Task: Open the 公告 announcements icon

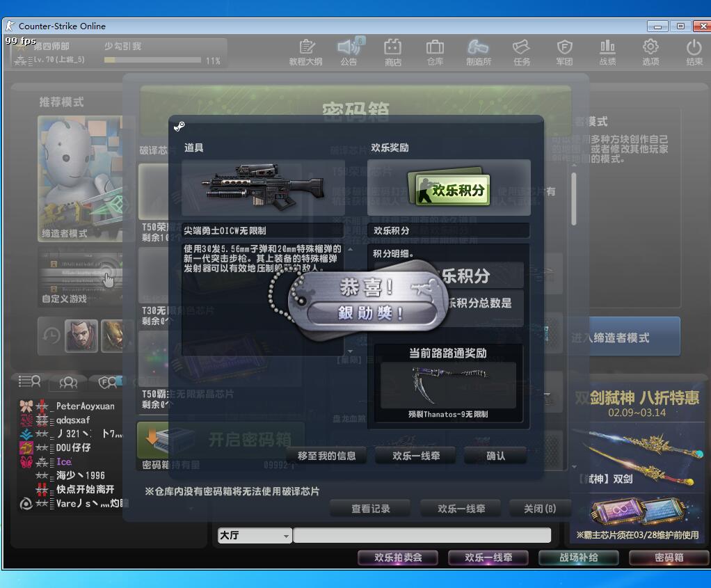Action: [x=349, y=53]
